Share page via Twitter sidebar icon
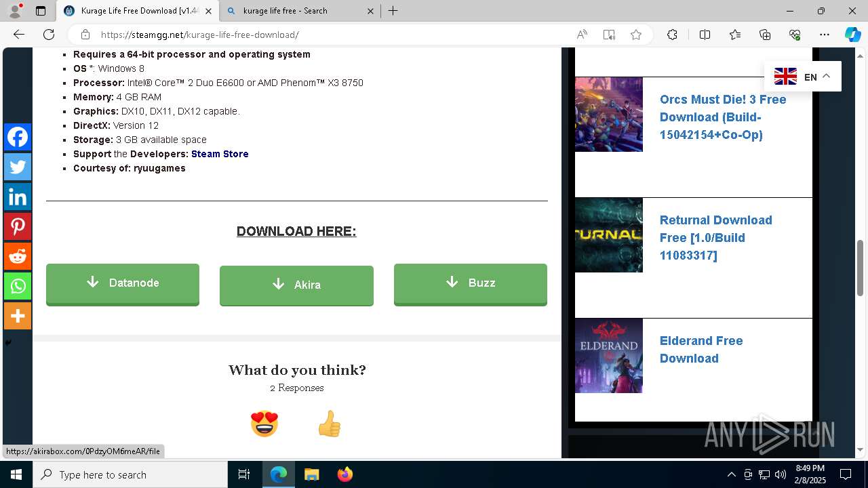The width and height of the screenshot is (868, 488). pos(18,167)
